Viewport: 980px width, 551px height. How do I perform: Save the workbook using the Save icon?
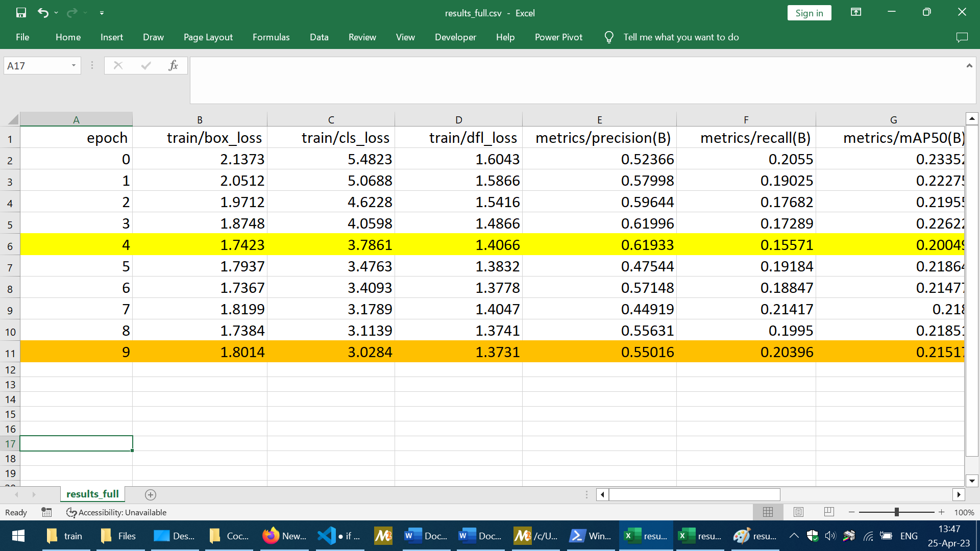pos(21,12)
